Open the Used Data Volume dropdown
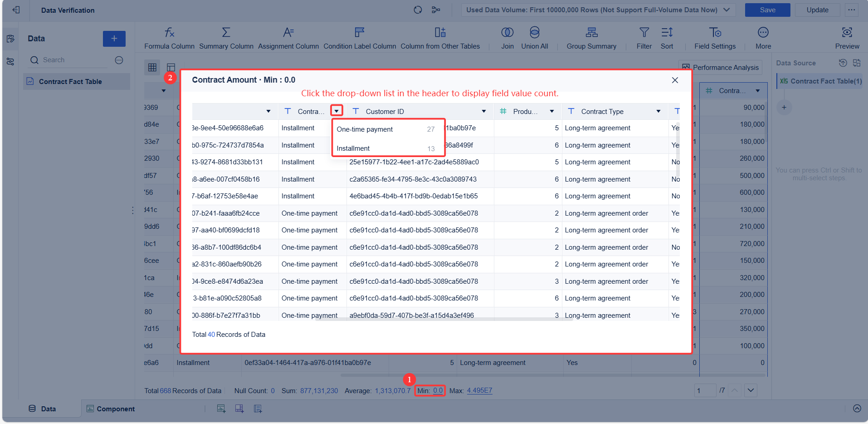Screen dimensions: 868x424 pyautogui.click(x=598, y=10)
